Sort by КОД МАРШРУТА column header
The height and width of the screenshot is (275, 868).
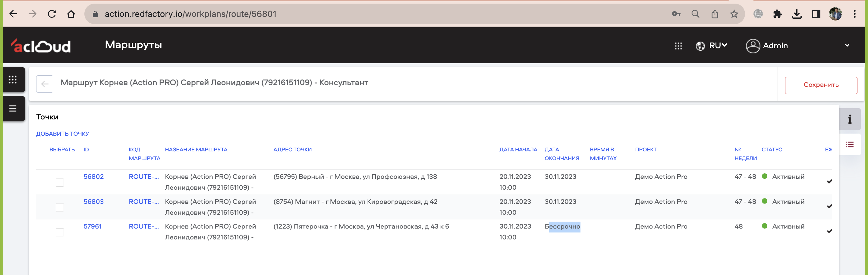(x=144, y=154)
